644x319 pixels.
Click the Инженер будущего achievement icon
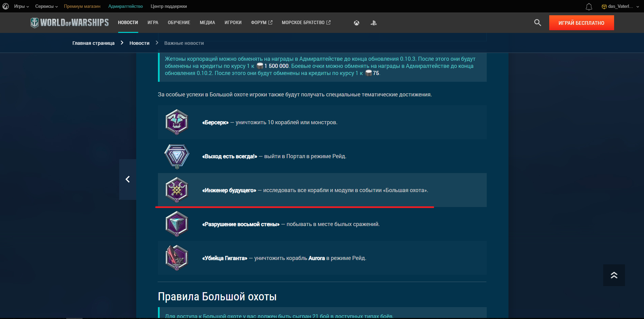click(x=177, y=190)
